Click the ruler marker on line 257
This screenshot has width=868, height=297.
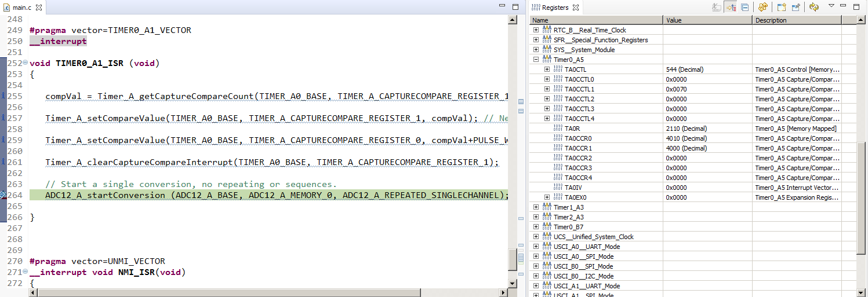click(3, 118)
